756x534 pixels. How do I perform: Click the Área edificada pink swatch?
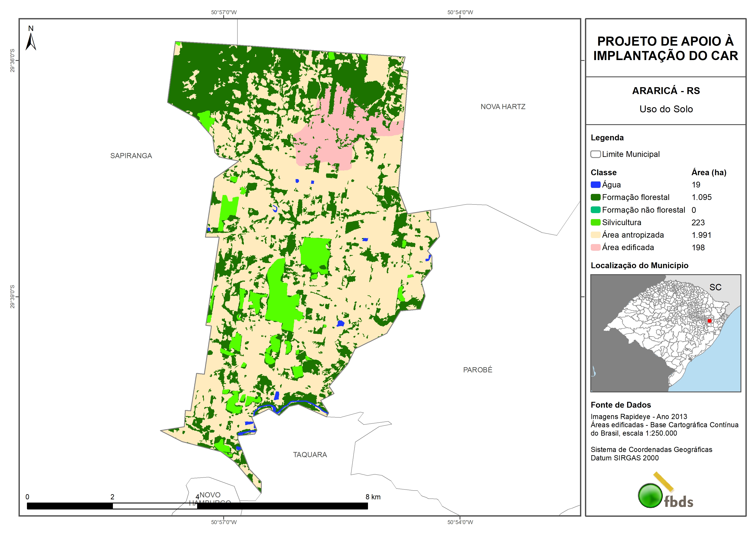pos(595,248)
